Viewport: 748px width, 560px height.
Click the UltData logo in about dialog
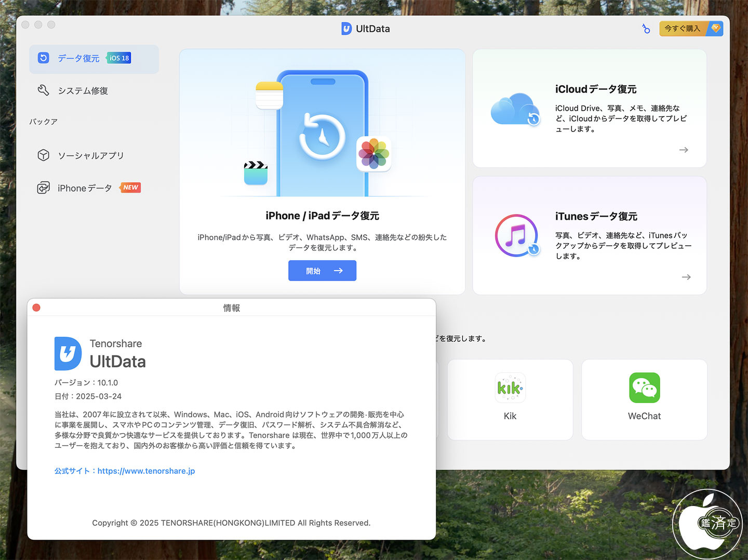(68, 354)
